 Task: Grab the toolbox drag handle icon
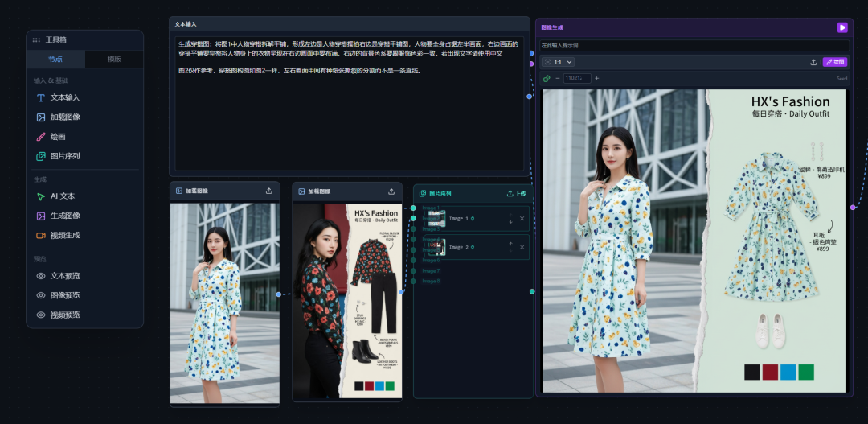pos(36,40)
